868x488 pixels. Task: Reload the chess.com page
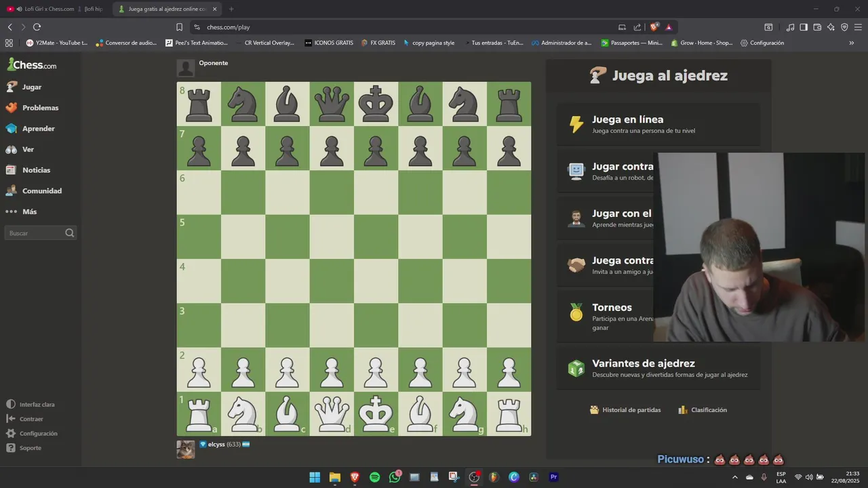coord(37,27)
